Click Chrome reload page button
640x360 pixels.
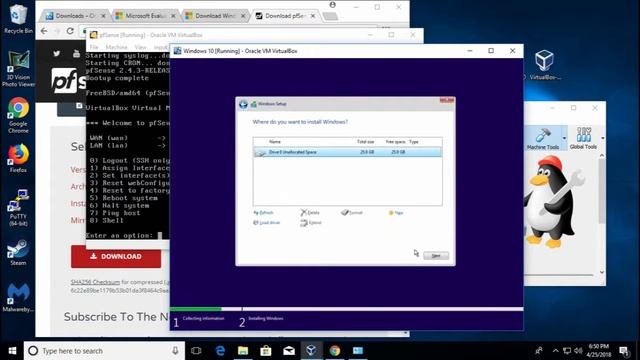point(70,31)
